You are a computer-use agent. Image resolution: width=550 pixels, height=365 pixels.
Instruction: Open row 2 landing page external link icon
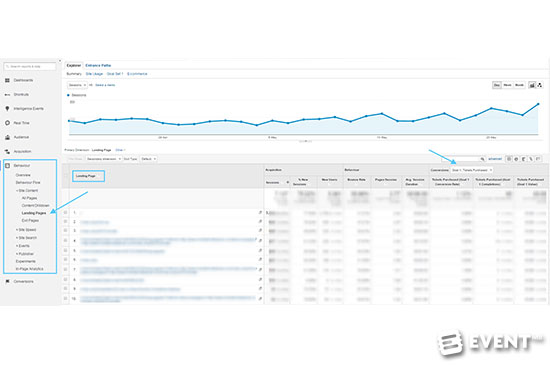[260, 222]
